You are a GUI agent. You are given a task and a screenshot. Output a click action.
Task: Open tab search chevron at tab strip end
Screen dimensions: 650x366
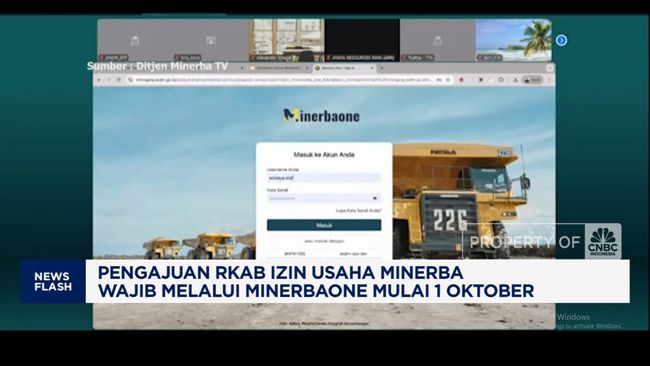(550, 68)
